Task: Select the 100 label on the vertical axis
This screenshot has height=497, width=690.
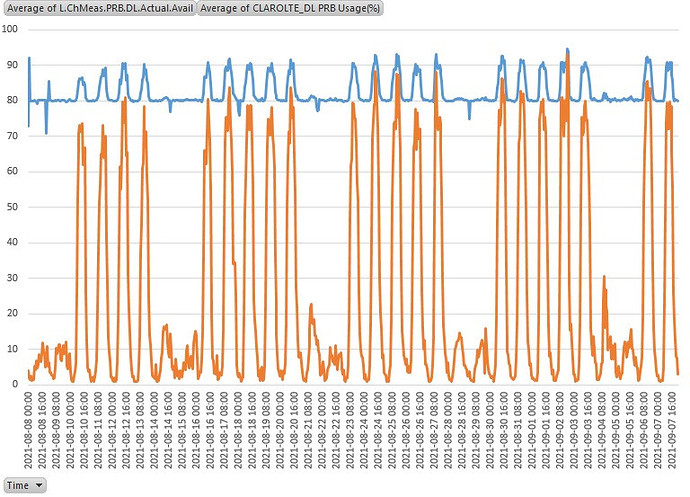Action: point(10,29)
